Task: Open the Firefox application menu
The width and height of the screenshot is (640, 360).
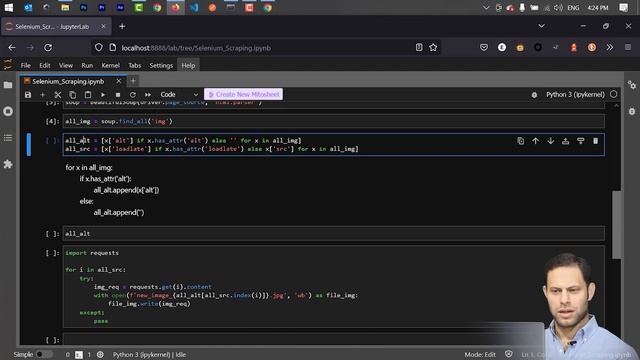Action: 628,48
